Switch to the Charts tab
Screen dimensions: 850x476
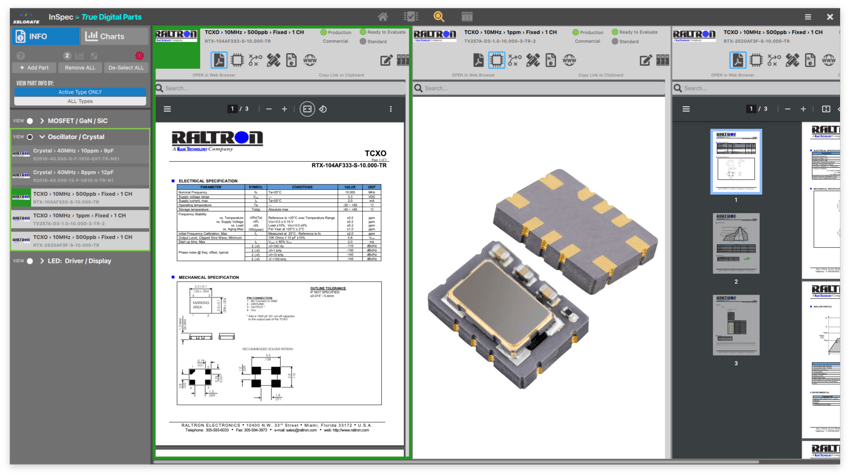coord(113,36)
